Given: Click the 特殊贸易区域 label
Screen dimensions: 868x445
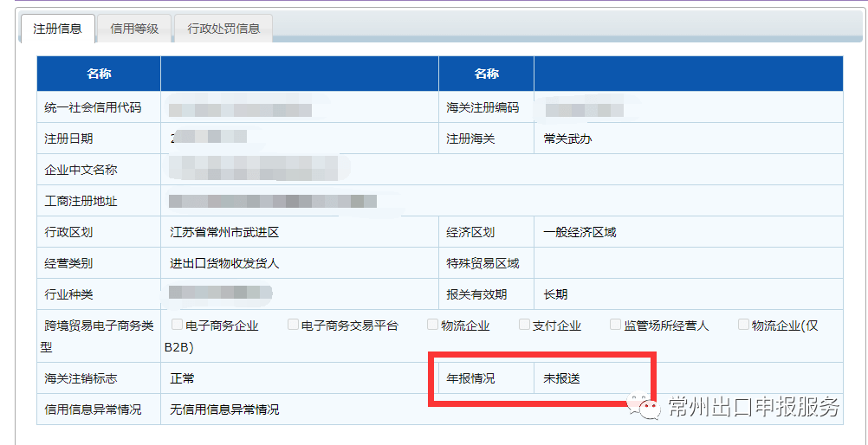Looking at the screenshot, I should tap(483, 263).
